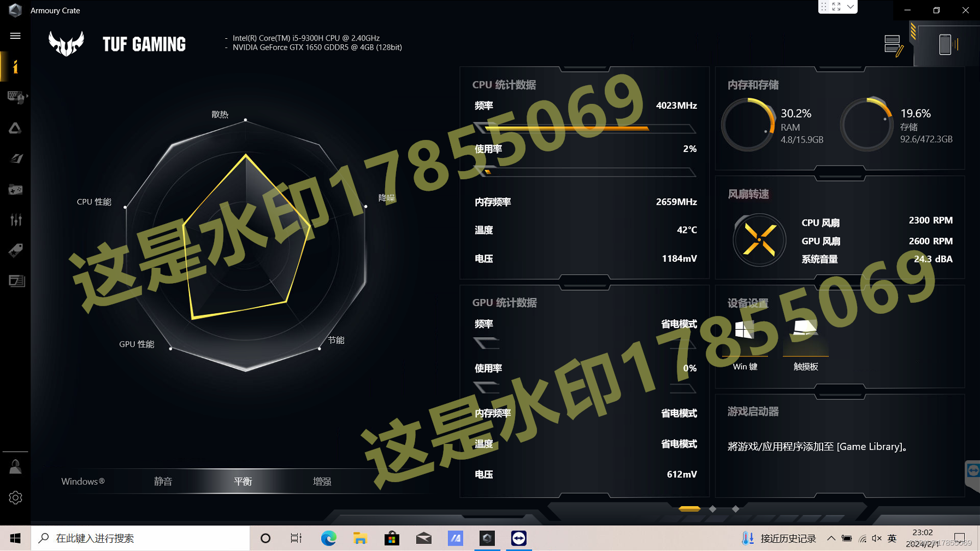Click the fan propeller icon
The height and width of the screenshot is (551, 980).
pos(759,240)
